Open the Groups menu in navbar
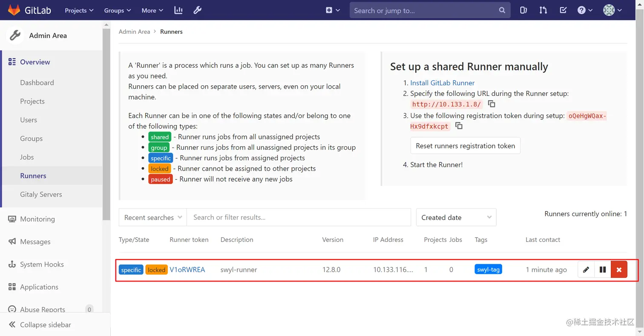Screen dimensions: 644x336 tap(118, 10)
